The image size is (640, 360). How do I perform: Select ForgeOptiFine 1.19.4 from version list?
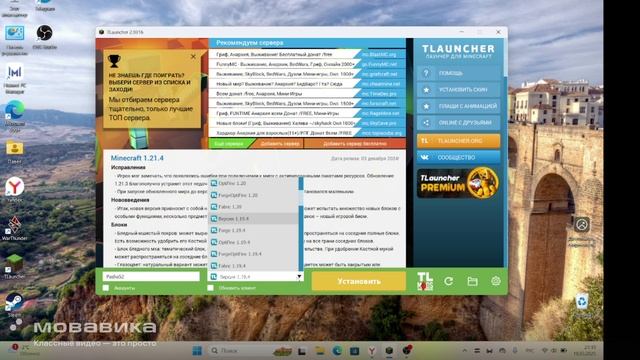pyautogui.click(x=253, y=254)
